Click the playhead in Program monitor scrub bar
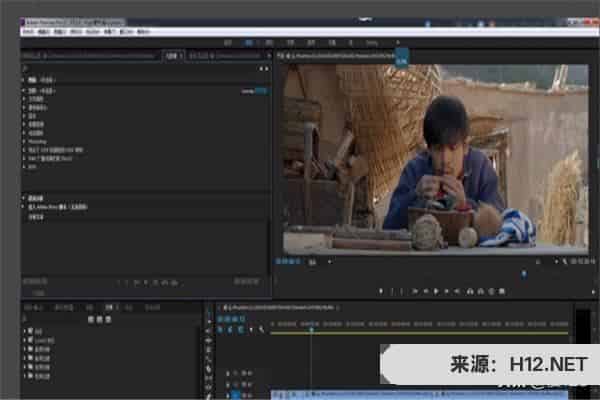The image size is (600, 400). (524, 274)
